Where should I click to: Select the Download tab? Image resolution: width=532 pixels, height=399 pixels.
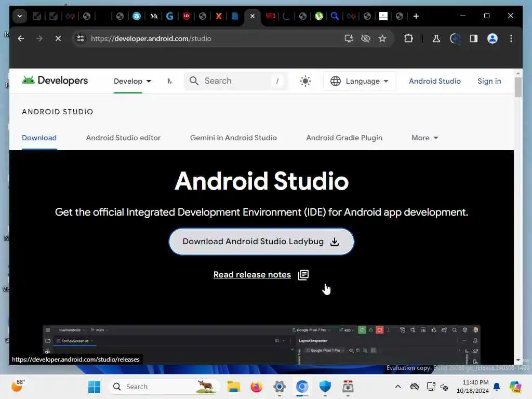click(x=39, y=138)
